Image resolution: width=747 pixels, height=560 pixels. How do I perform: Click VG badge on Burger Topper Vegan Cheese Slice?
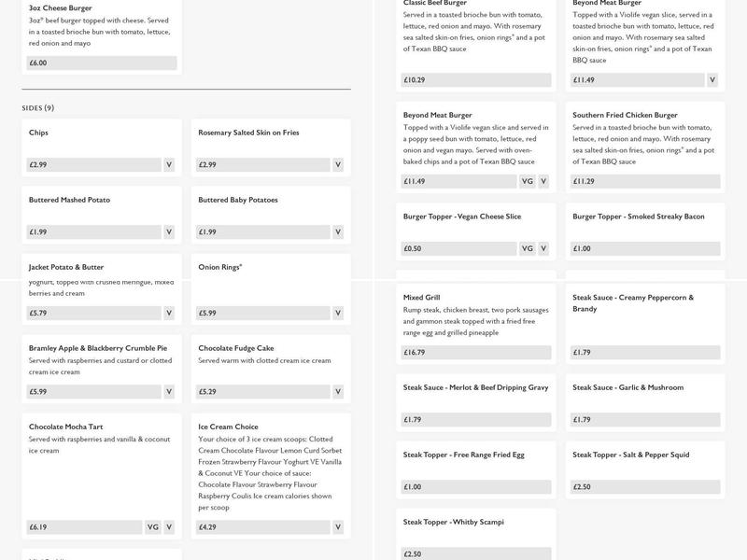pyautogui.click(x=528, y=249)
